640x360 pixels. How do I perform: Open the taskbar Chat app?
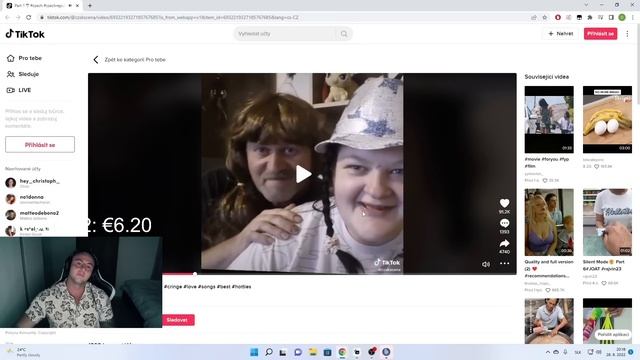click(298, 352)
